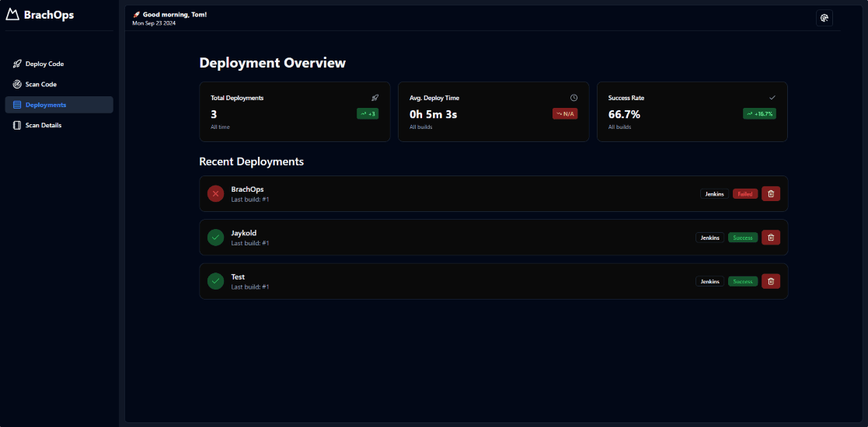Click the +16.7% trend badge
The width and height of the screenshot is (868, 427).
759,113
